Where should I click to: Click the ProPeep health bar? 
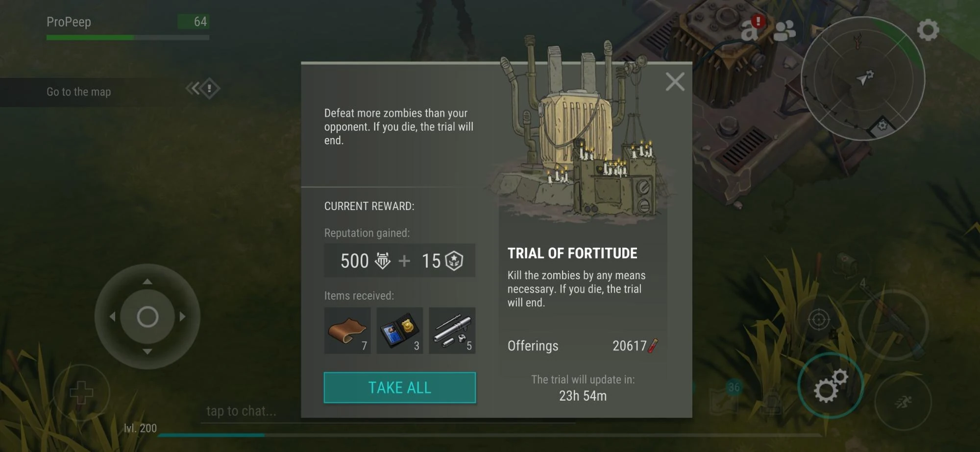pyautogui.click(x=128, y=37)
